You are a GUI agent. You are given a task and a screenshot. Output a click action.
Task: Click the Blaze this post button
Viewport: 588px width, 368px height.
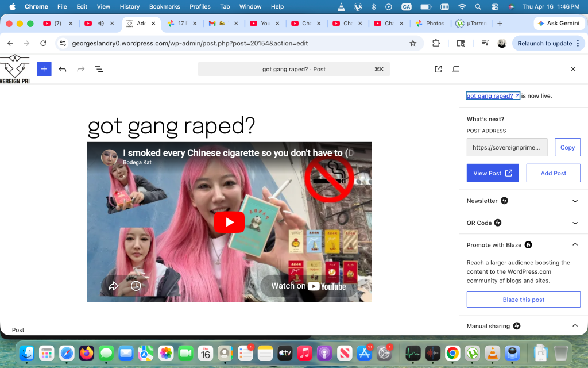(523, 300)
